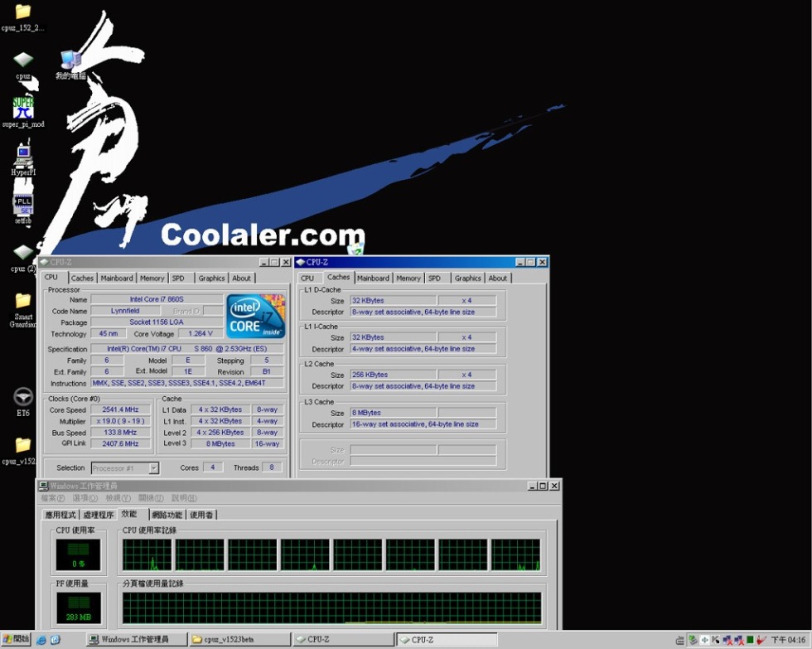This screenshot has height=649, width=812.
Task: Open the 檔案(F) menu in Task Manager
Action: click(x=53, y=498)
